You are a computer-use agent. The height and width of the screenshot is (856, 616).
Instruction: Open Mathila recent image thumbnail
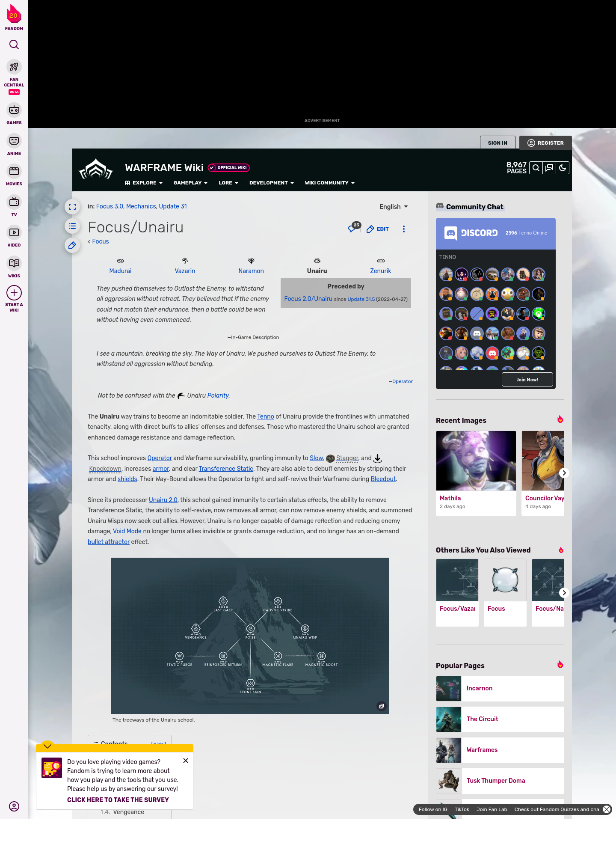click(x=476, y=461)
